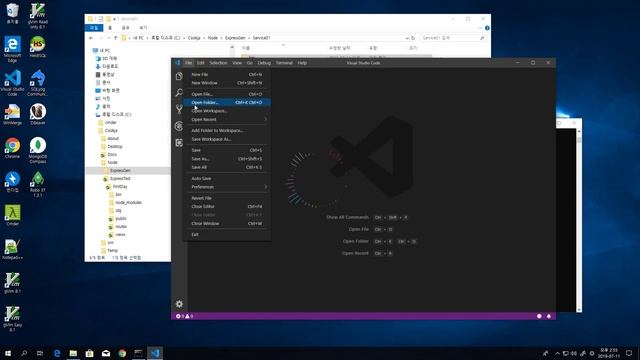
Task: Choose Add Folder to Workspace...
Action: click(227, 131)
